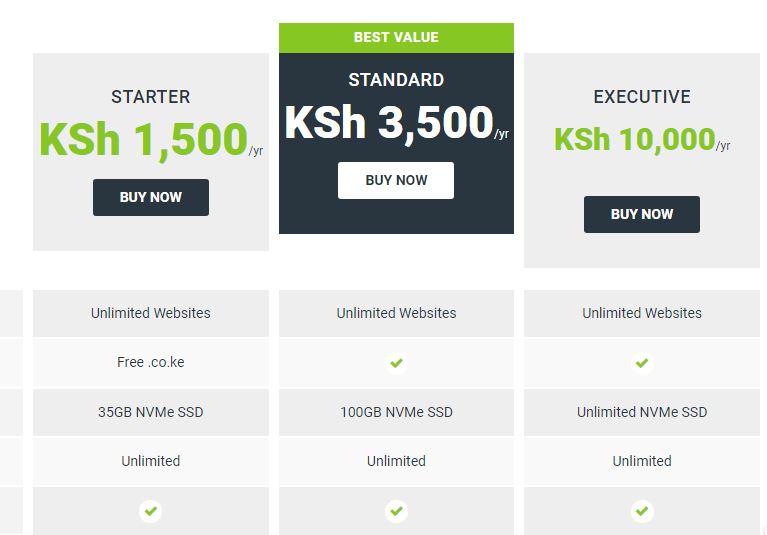
Task: Select the STARTER plan heading
Action: [x=151, y=97]
